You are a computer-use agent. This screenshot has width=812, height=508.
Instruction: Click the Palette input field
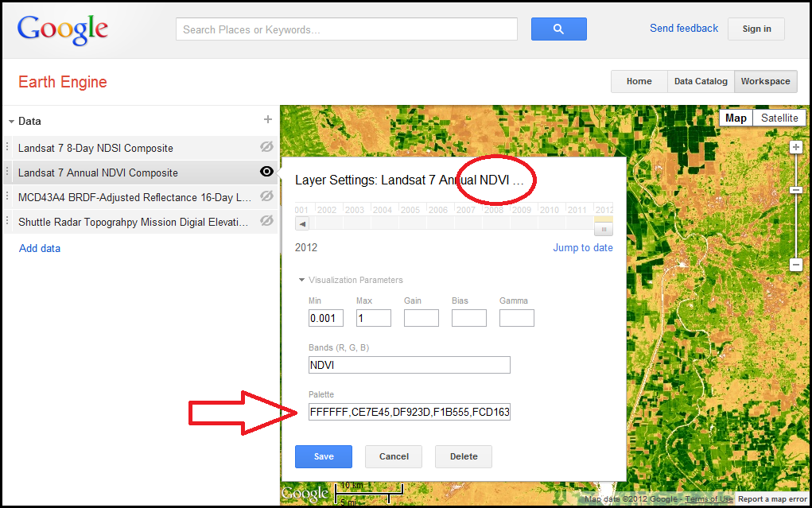pos(409,412)
